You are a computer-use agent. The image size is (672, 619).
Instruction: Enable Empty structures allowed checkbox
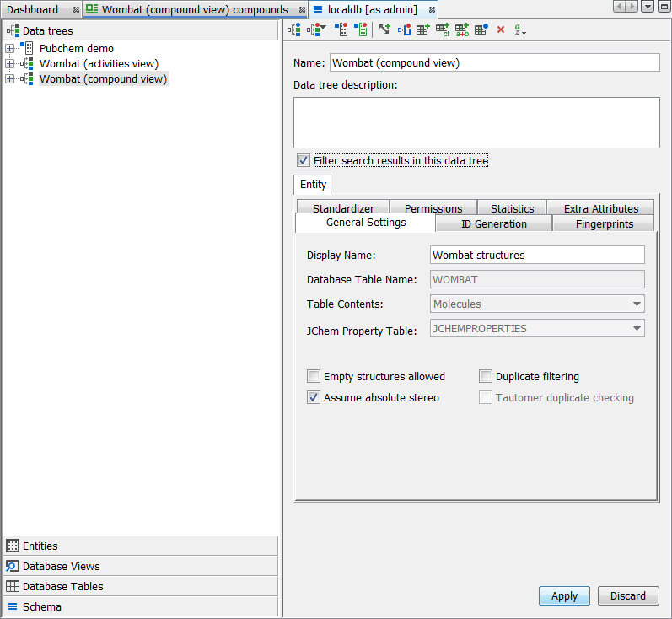coord(314,376)
